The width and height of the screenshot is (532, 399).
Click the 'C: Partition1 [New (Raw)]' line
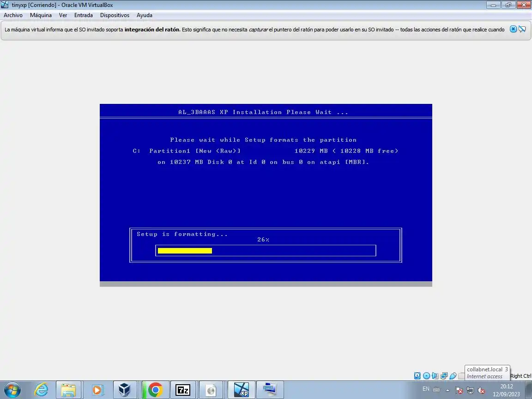[x=187, y=151]
